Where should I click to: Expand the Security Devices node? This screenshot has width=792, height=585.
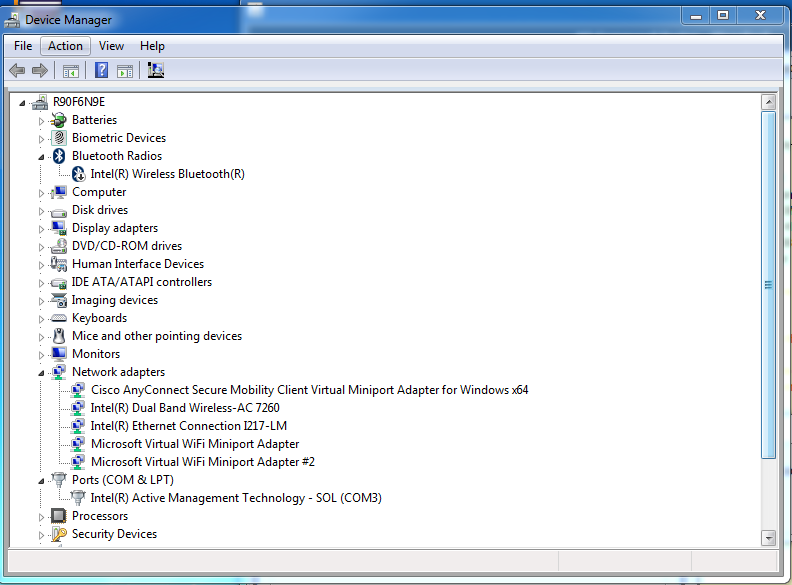(41, 535)
